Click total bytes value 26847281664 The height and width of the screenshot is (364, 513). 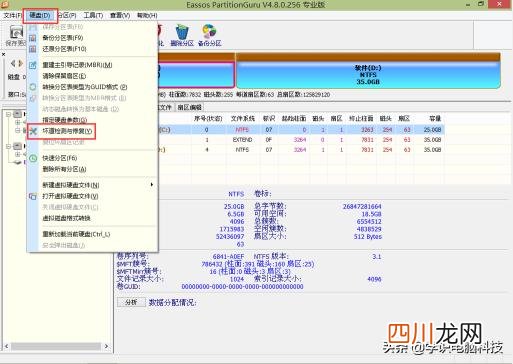pyautogui.click(x=362, y=207)
